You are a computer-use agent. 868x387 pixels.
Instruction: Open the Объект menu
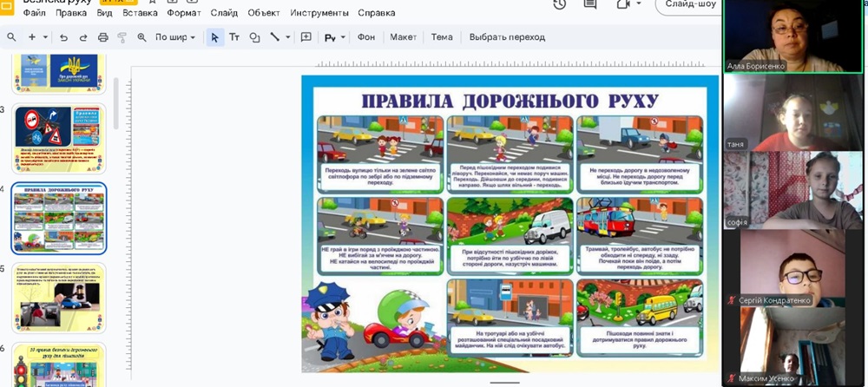point(264,13)
